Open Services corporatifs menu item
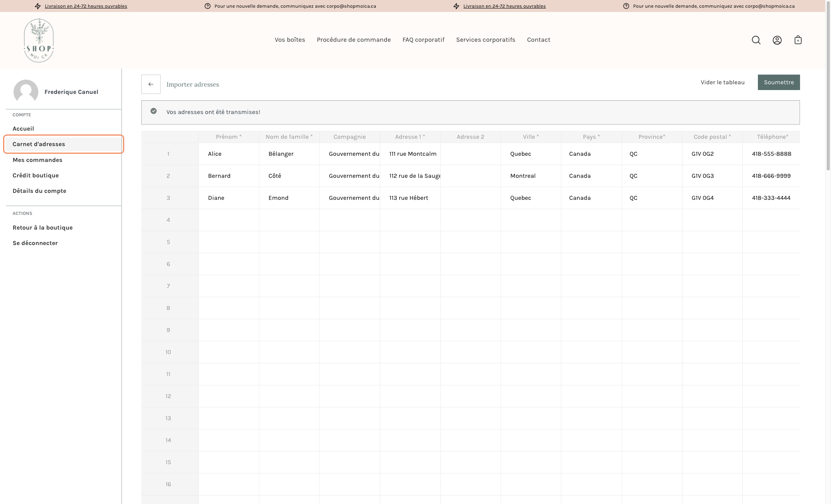Screen dimensions: 831x504 tap(486, 40)
